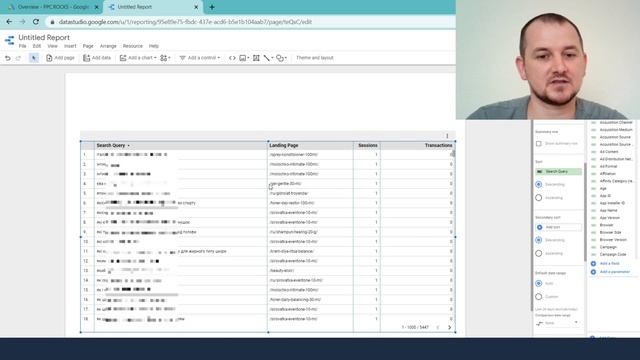Screen dimensions: 640x360
Task: Click the Transactions column header
Action: 438,145
